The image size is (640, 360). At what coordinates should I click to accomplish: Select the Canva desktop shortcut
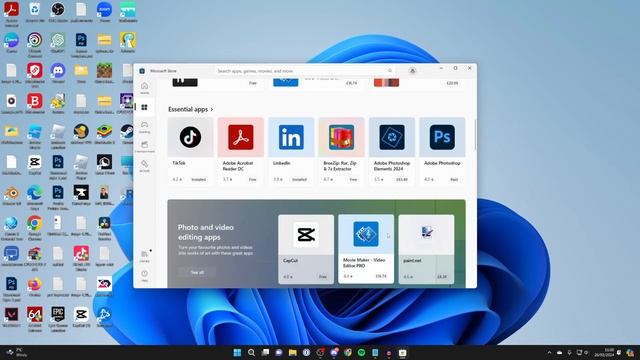(11, 43)
